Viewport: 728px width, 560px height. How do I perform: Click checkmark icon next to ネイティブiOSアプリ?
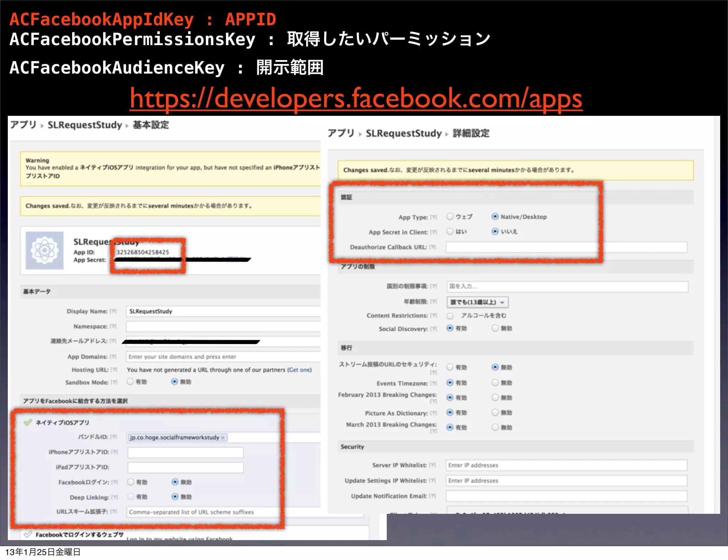pyautogui.click(x=28, y=422)
